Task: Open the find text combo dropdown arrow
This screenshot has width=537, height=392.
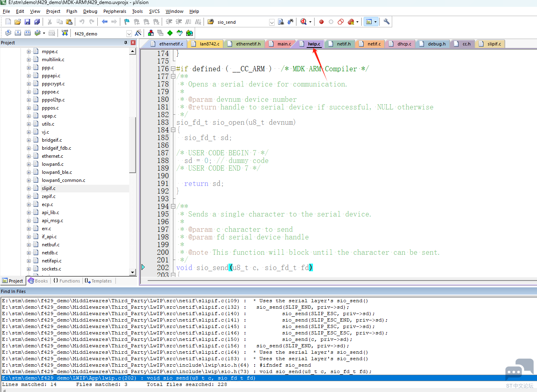Action: pyautogui.click(x=272, y=22)
